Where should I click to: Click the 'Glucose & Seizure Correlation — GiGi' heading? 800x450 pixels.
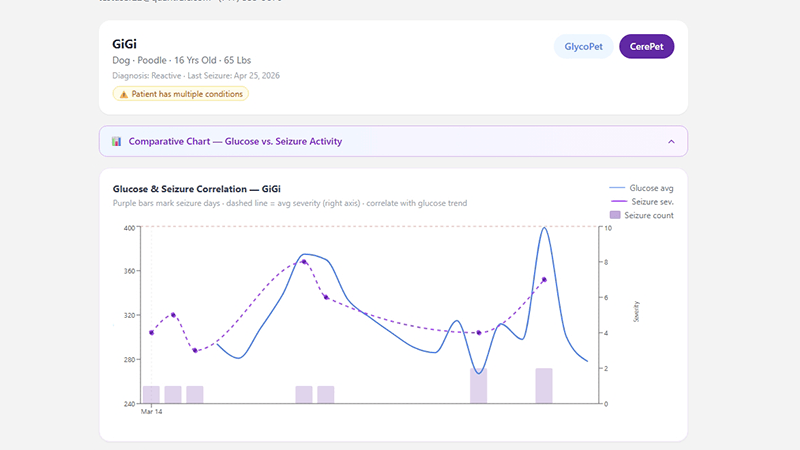196,189
